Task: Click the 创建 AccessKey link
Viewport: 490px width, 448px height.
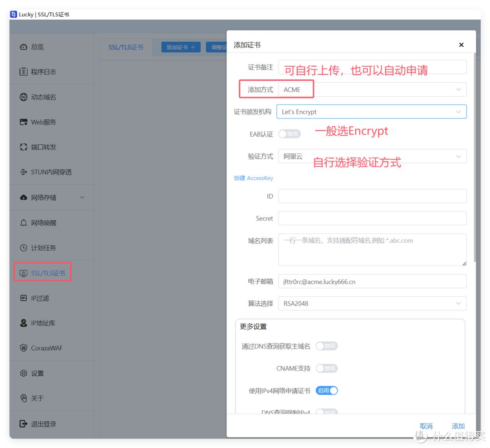Action: [253, 178]
